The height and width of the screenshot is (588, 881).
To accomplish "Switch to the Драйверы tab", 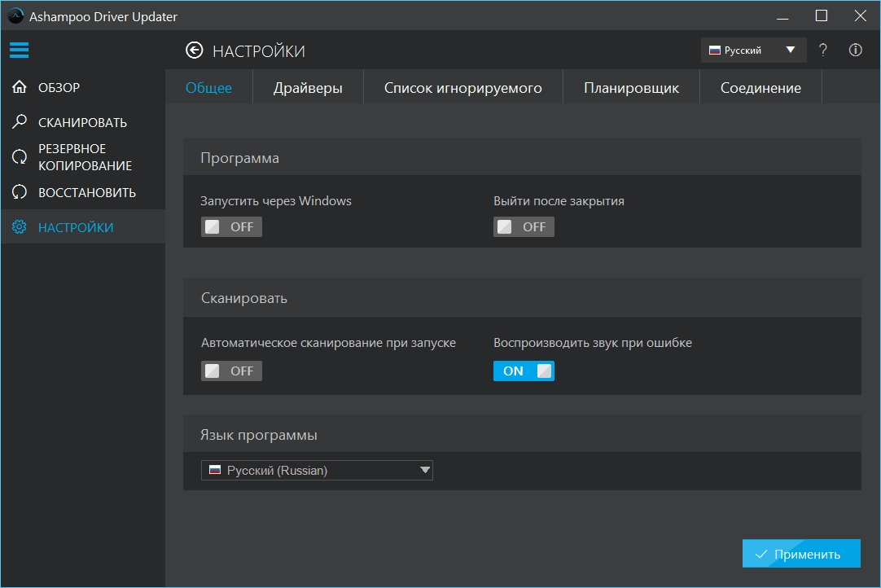I will 308,88.
